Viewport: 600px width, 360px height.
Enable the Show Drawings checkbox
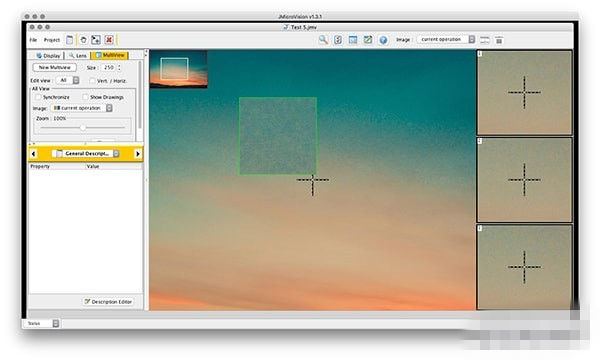(85, 97)
